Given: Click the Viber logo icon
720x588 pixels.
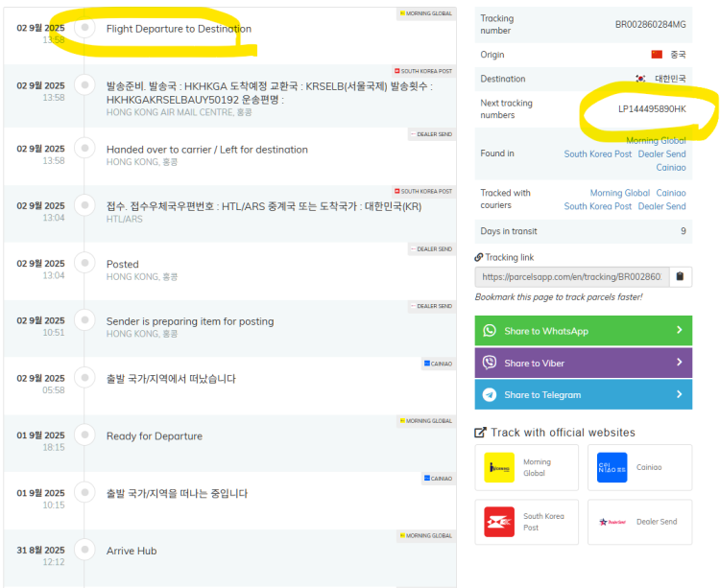Looking at the screenshot, I should (x=490, y=363).
